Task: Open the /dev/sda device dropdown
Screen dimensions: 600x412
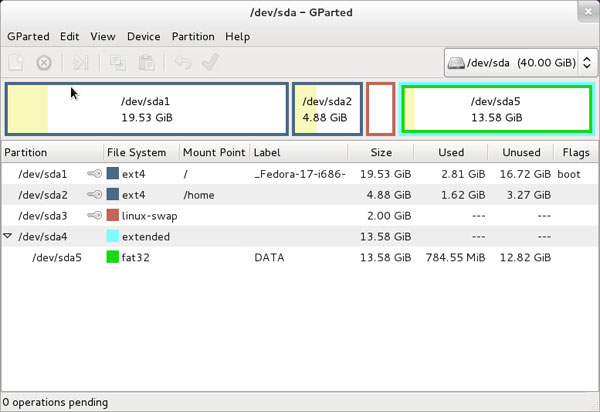Action: pos(520,63)
